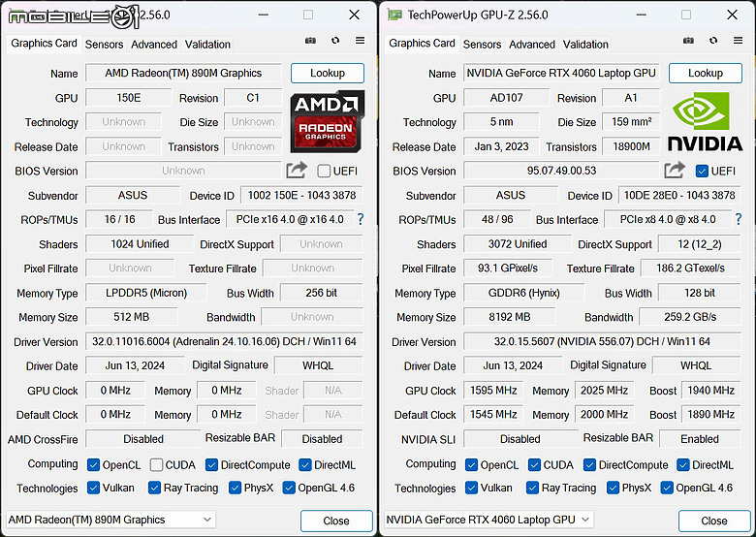Switch to Validation tab in AMD window
This screenshot has height=537, width=756.
coord(207,45)
